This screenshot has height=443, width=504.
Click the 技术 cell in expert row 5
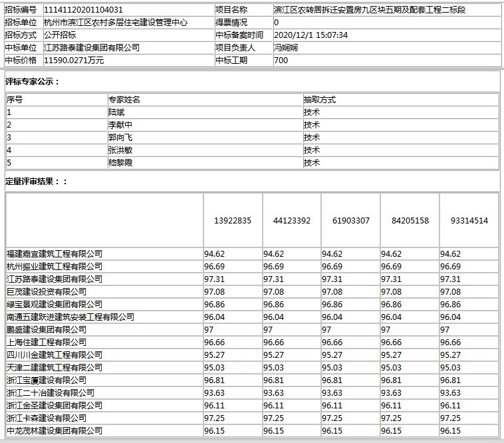coord(312,163)
